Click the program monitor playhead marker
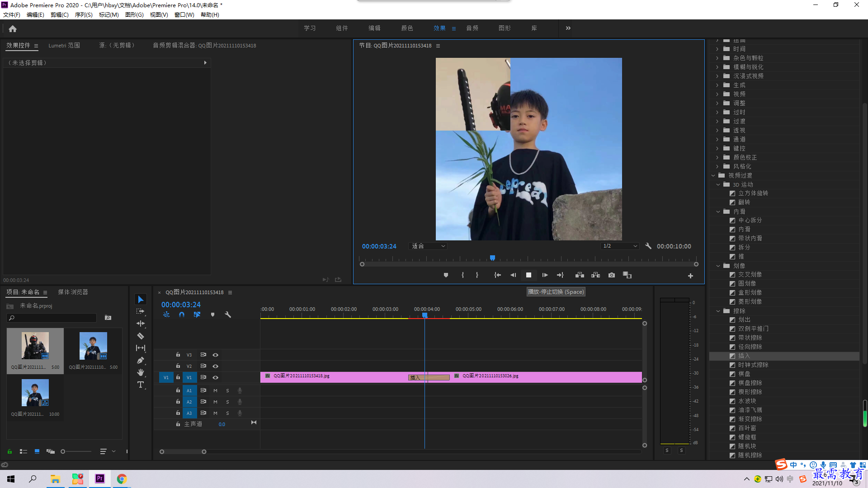 [492, 258]
